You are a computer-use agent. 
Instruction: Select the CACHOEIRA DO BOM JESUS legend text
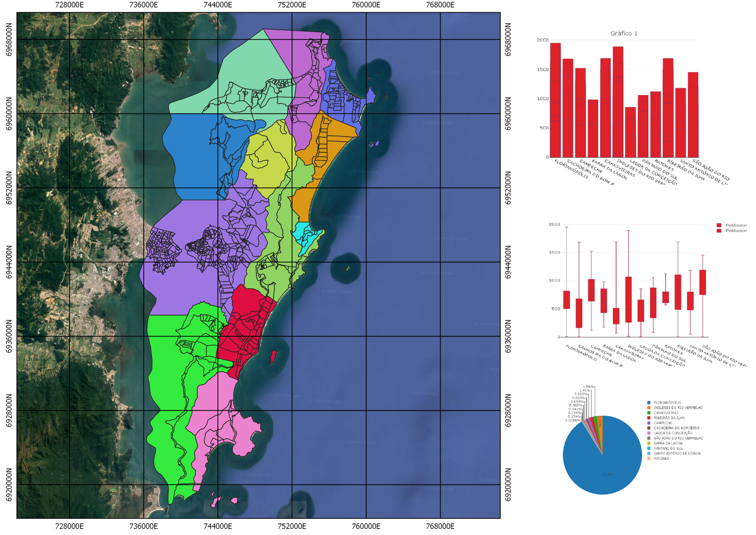678,428
